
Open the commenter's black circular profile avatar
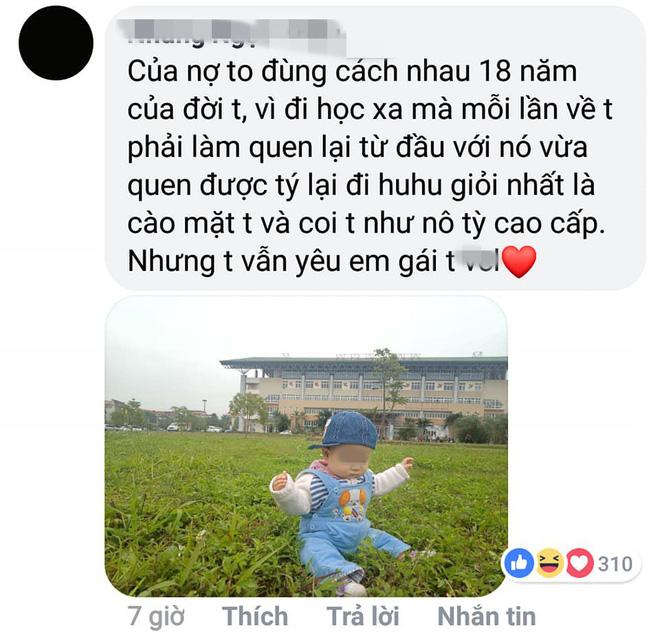(56, 43)
